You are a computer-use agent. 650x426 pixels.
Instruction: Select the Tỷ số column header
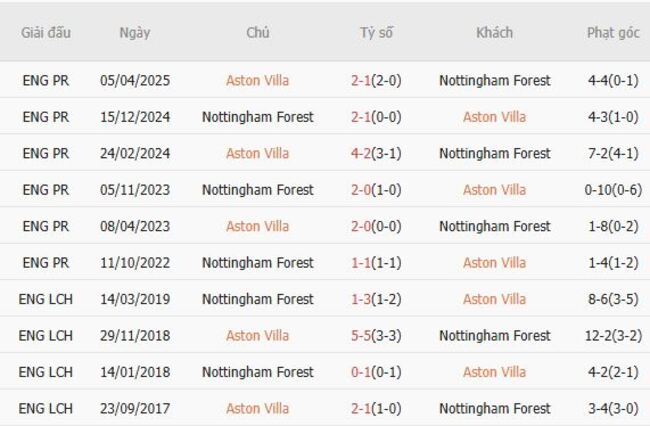(x=376, y=32)
